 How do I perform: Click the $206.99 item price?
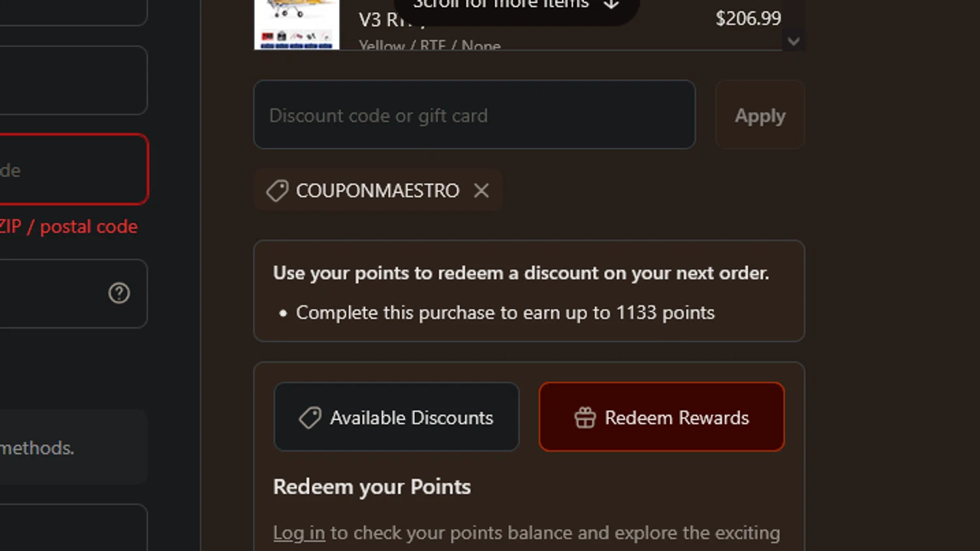(x=747, y=18)
